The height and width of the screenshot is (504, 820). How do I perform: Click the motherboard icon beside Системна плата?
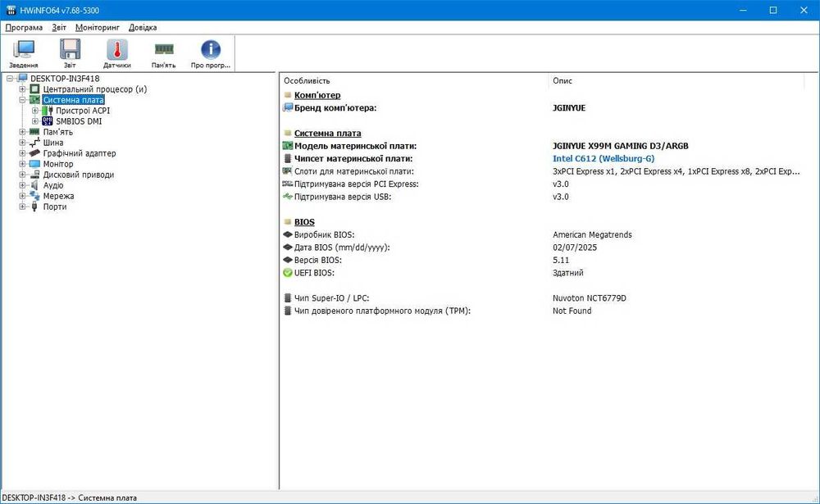click(34, 100)
